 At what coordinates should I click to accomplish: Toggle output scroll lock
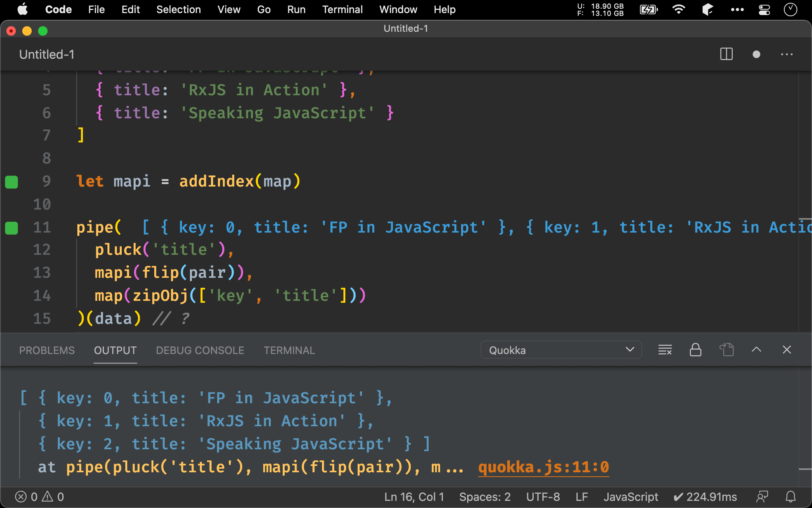(x=695, y=350)
